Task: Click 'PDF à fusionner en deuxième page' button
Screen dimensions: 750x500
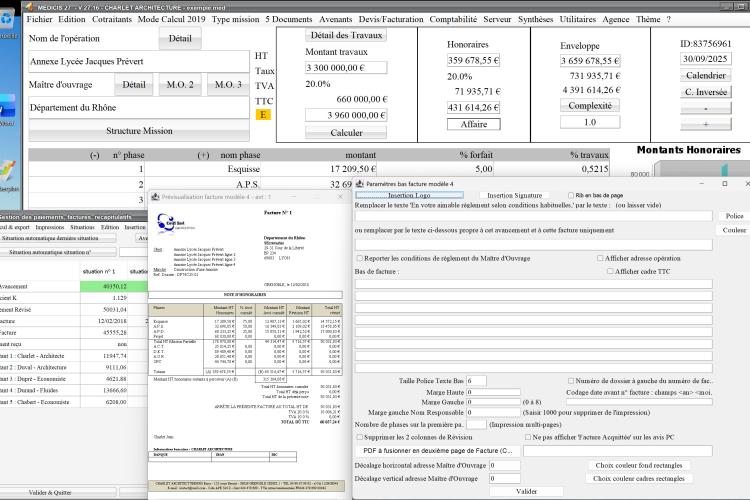Action: pos(438,451)
